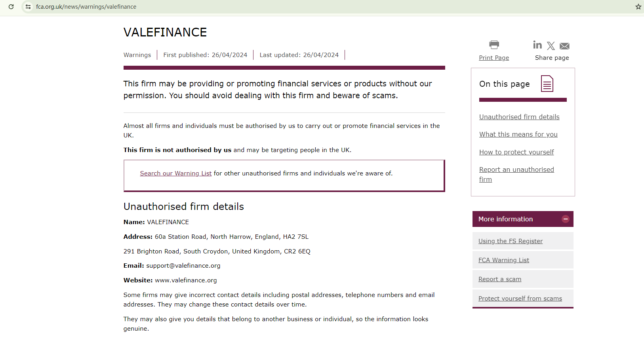Viewport: 644px width, 337px height.
Task: Click the More information header
Action: click(505, 219)
